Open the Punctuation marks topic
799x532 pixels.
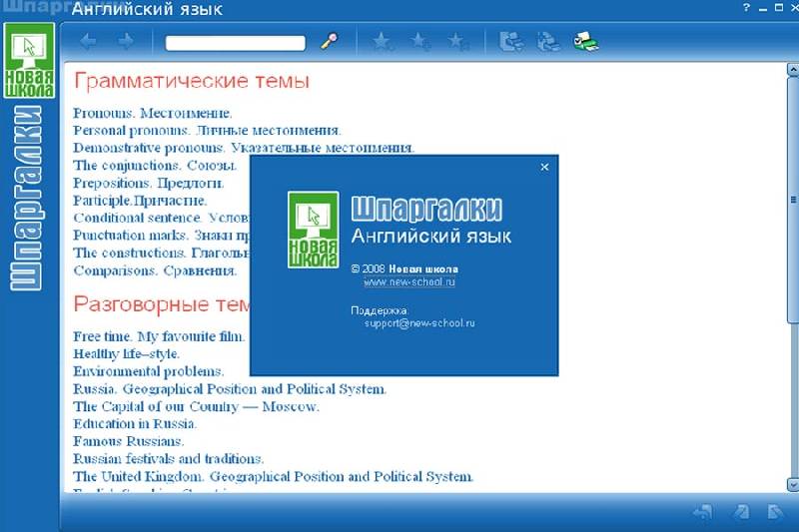point(161,236)
